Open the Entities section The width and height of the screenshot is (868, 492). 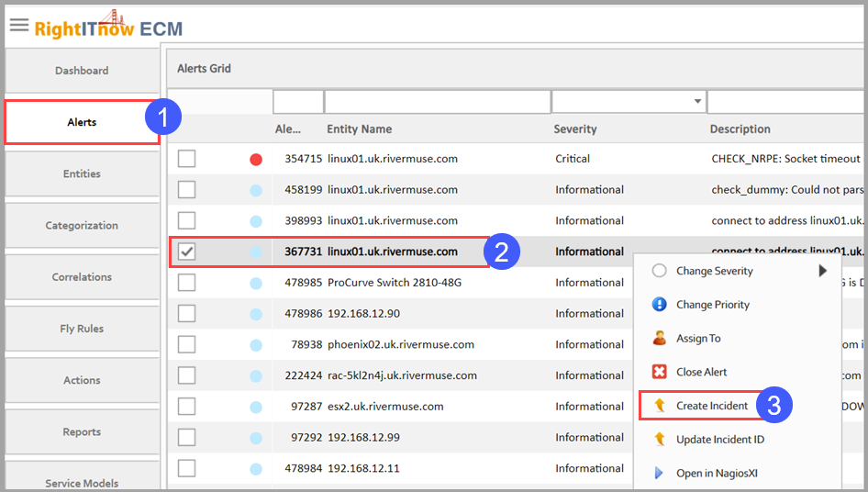tap(82, 173)
